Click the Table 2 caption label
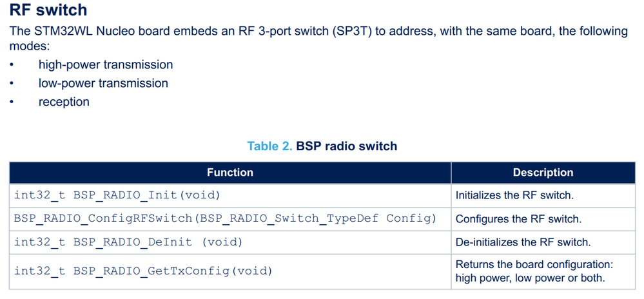 coord(269,146)
